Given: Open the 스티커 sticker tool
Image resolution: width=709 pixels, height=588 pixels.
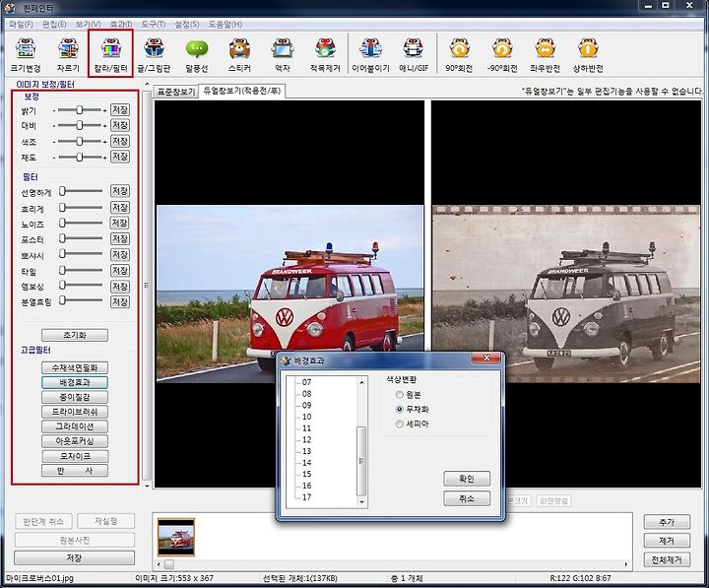Looking at the screenshot, I should coord(239,55).
